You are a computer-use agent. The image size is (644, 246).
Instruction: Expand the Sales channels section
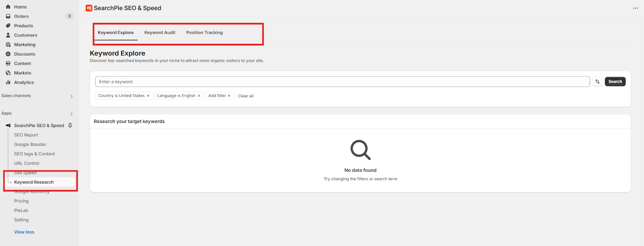pos(72,96)
